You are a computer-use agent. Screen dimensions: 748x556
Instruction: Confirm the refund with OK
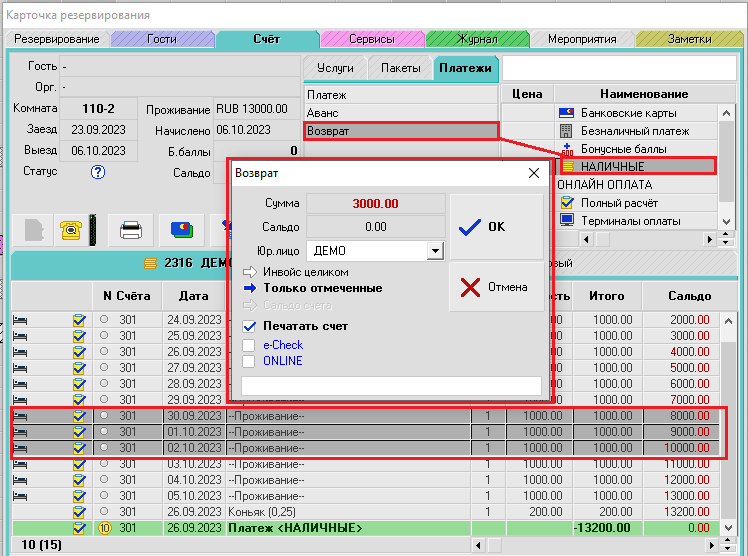pos(496,227)
